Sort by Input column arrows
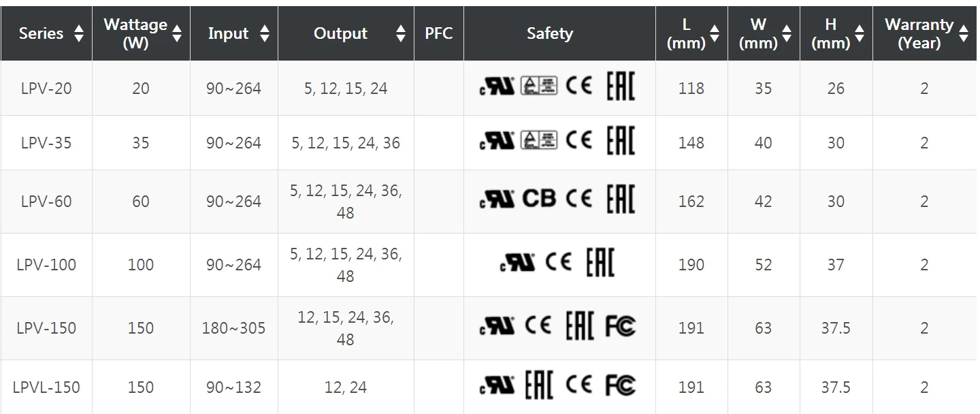Viewport: 980px width, 414px height. [x=265, y=33]
